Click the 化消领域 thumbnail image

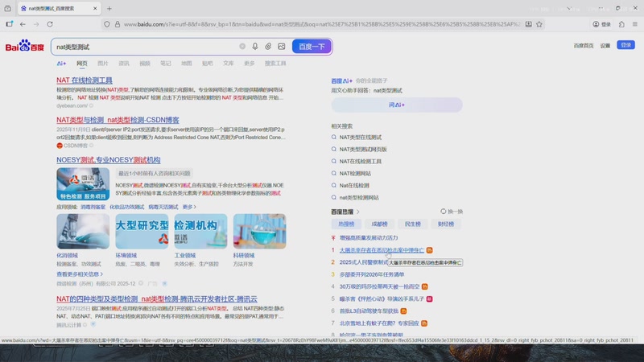click(83, 231)
